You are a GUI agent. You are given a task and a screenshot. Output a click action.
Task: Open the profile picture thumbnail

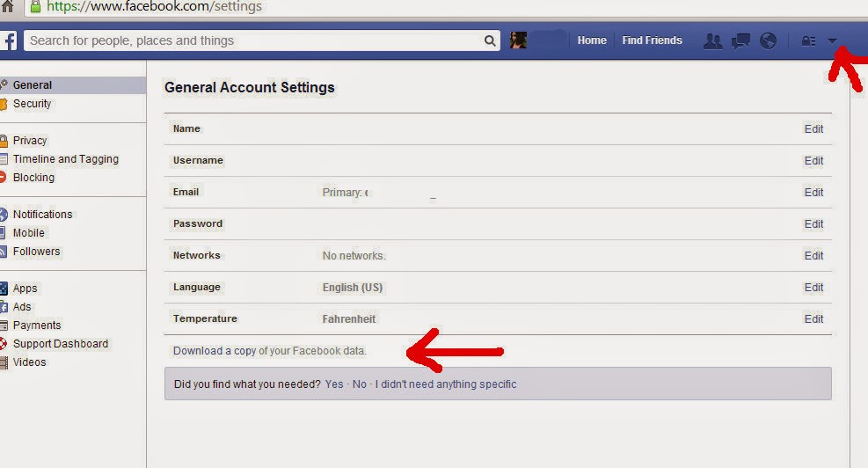coord(518,40)
